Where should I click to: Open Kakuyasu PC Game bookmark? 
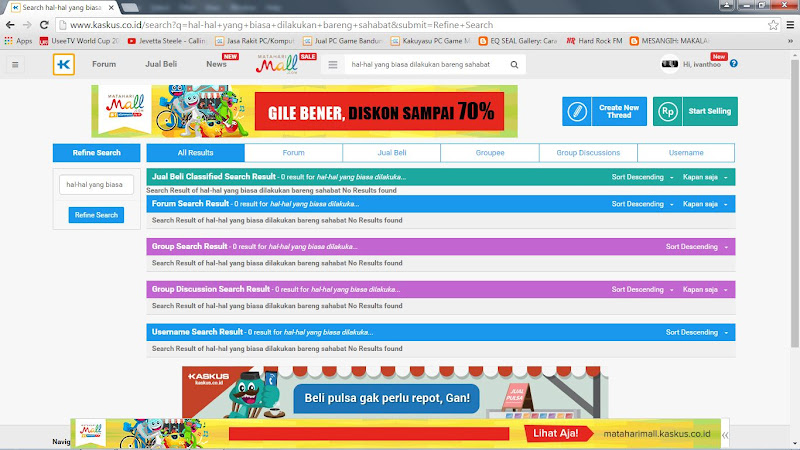(431, 41)
